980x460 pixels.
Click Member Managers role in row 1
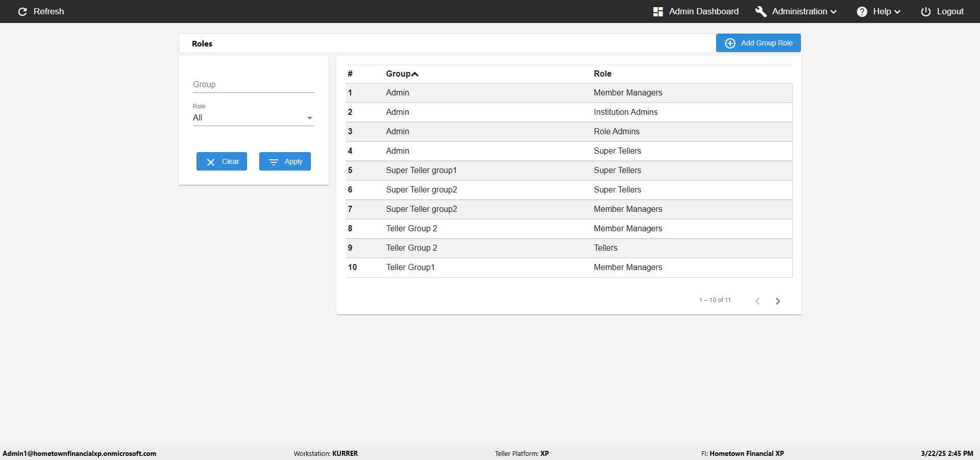(628, 92)
